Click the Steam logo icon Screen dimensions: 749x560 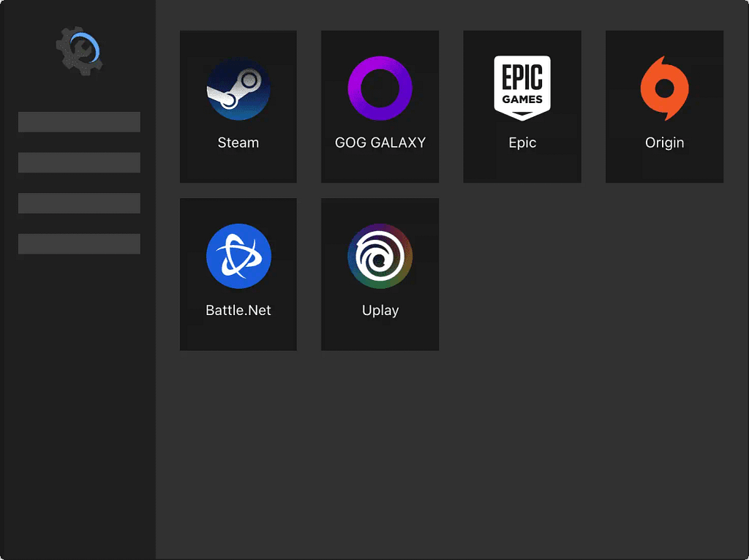click(x=238, y=89)
